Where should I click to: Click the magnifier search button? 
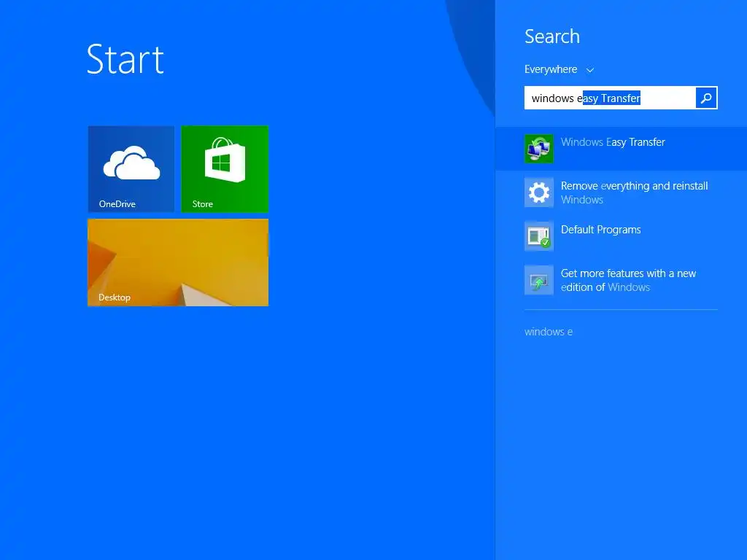click(706, 98)
